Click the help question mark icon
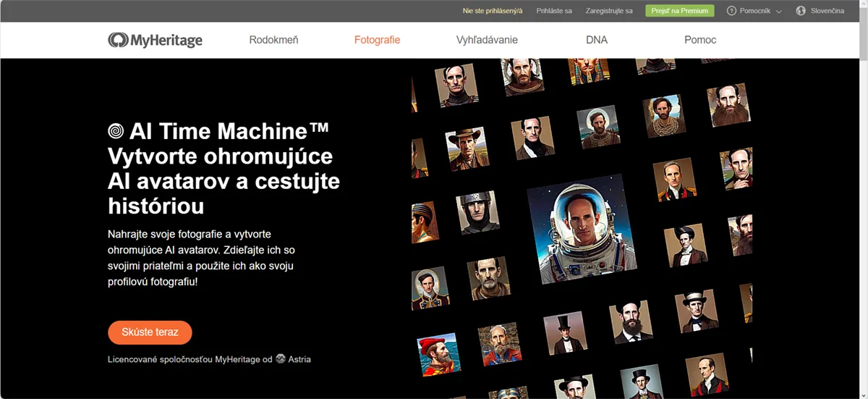The image size is (868, 399). tap(731, 11)
